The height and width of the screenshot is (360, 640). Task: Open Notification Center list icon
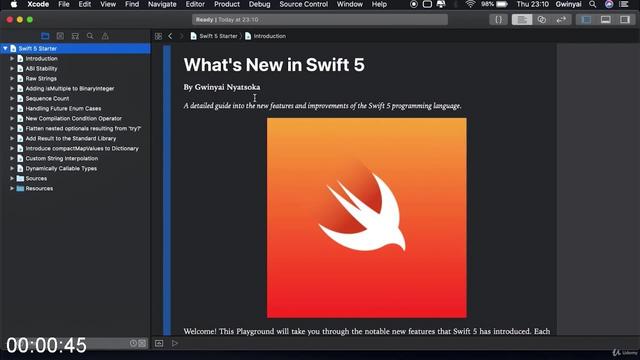click(x=624, y=4)
